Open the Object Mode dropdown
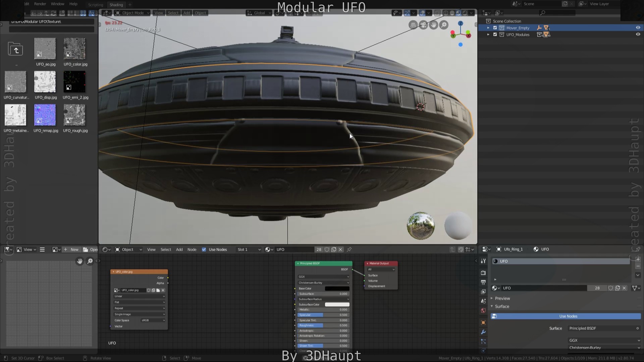The width and height of the screenshot is (644, 362). (132, 13)
